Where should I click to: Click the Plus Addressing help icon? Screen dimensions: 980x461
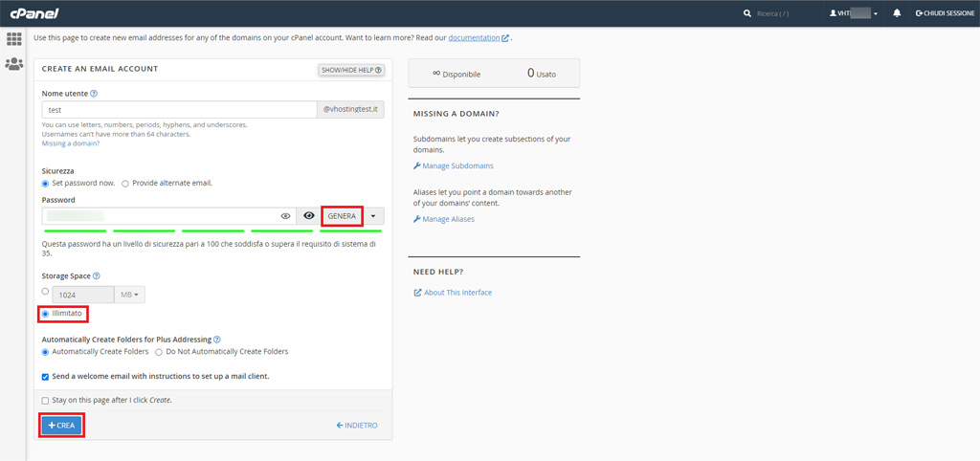click(x=217, y=340)
